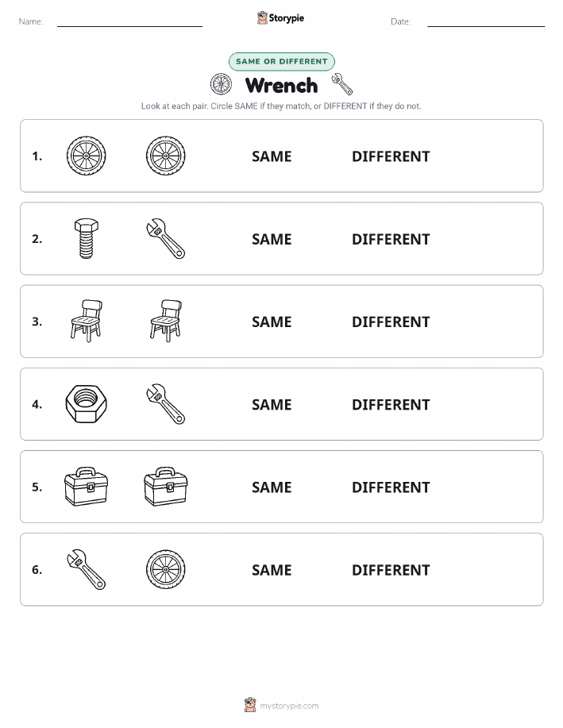Click the Name line at top

(129, 22)
